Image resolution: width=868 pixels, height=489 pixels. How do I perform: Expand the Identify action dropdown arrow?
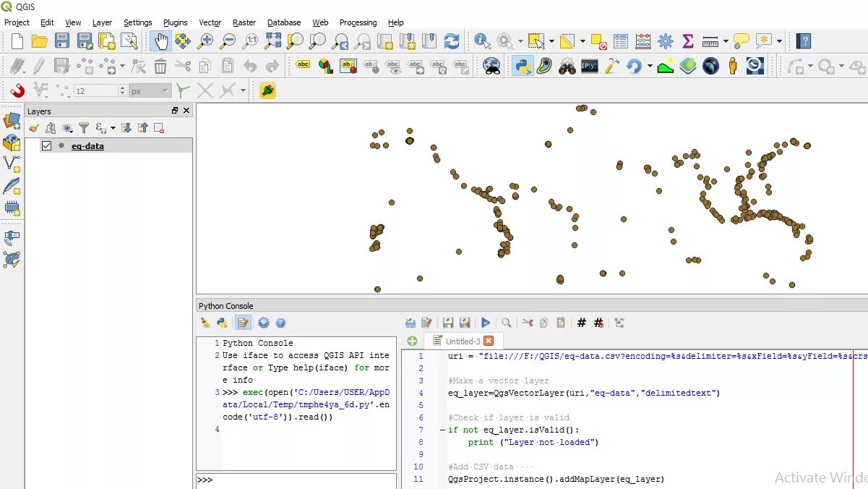pos(520,41)
